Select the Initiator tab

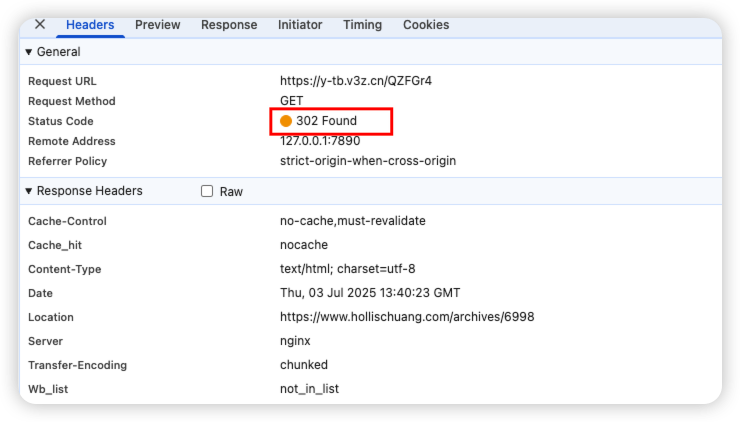300,25
